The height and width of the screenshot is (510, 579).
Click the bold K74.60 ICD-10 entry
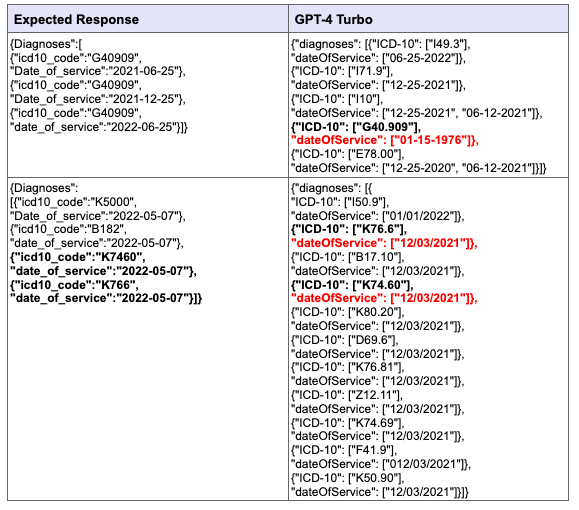pyautogui.click(x=352, y=285)
